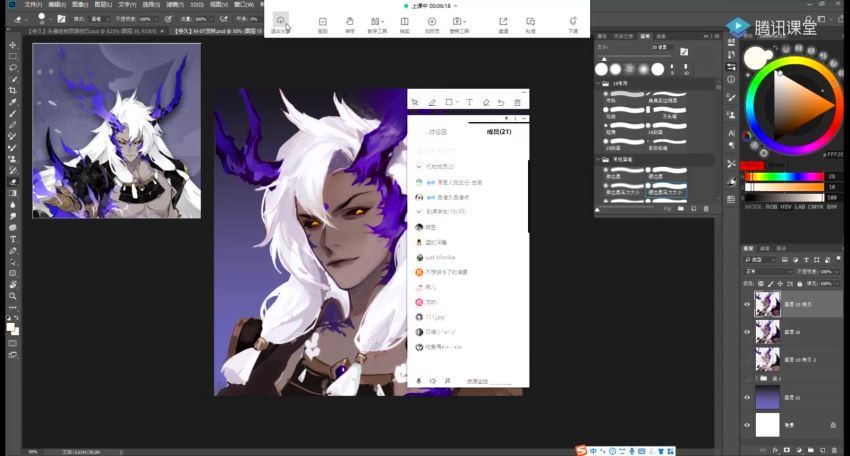Delete brush with Brushes panel trash icon

[706, 208]
